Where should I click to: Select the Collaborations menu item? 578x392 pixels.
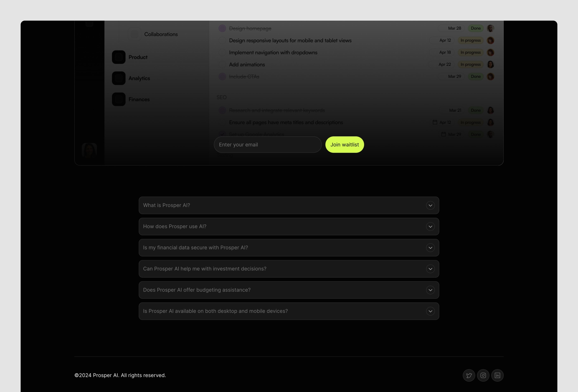[x=161, y=34]
